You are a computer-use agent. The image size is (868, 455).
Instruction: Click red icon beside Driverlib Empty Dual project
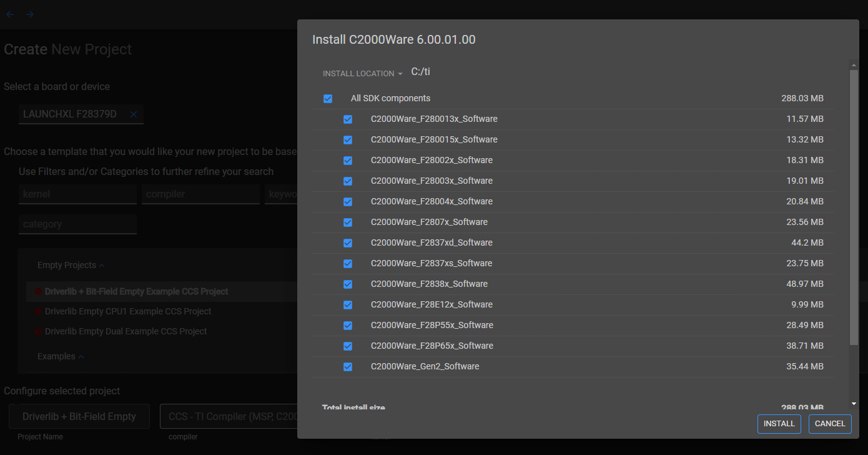click(38, 331)
